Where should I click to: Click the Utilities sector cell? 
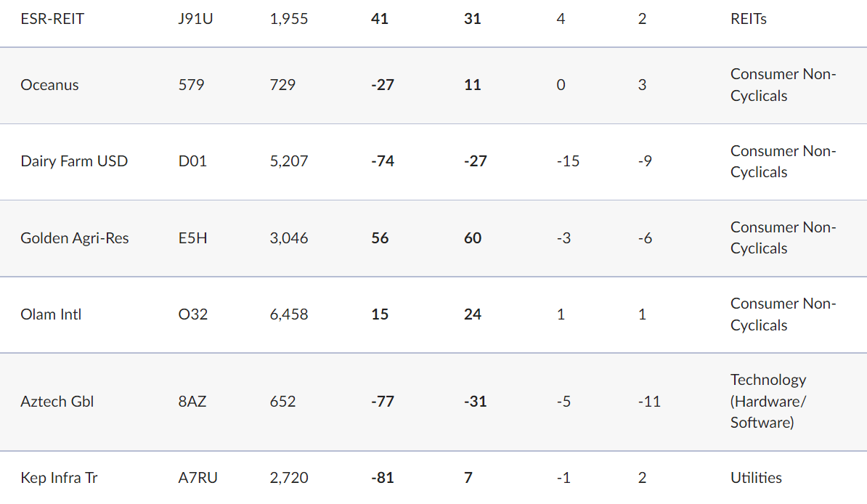click(756, 477)
